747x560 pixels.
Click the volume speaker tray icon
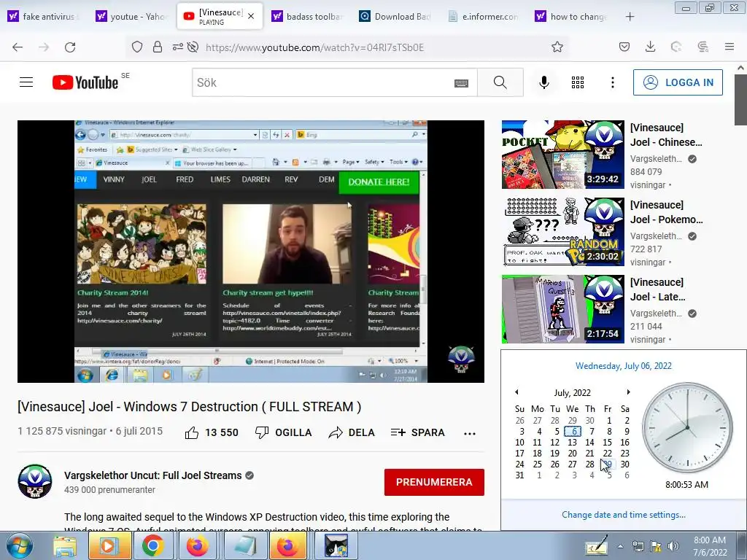673,546
